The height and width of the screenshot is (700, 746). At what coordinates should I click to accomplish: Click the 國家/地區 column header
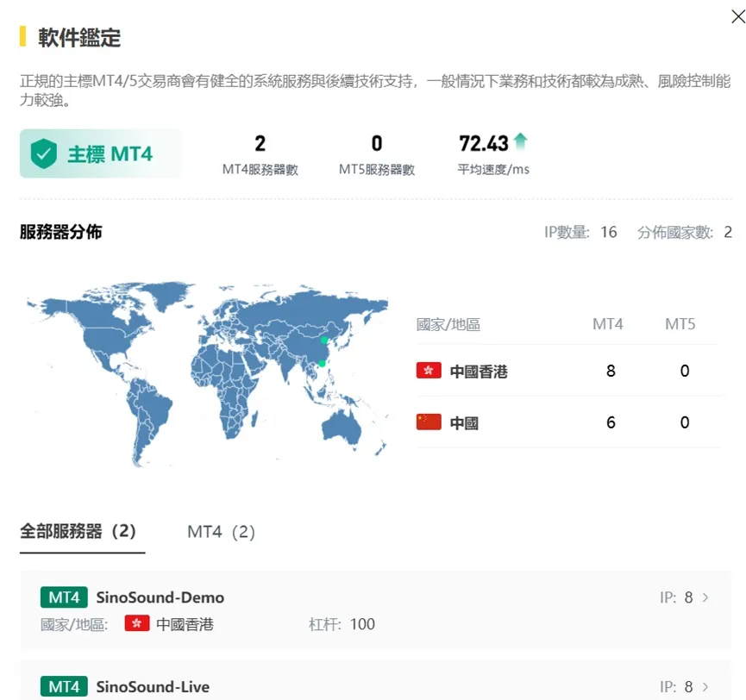coord(448,324)
